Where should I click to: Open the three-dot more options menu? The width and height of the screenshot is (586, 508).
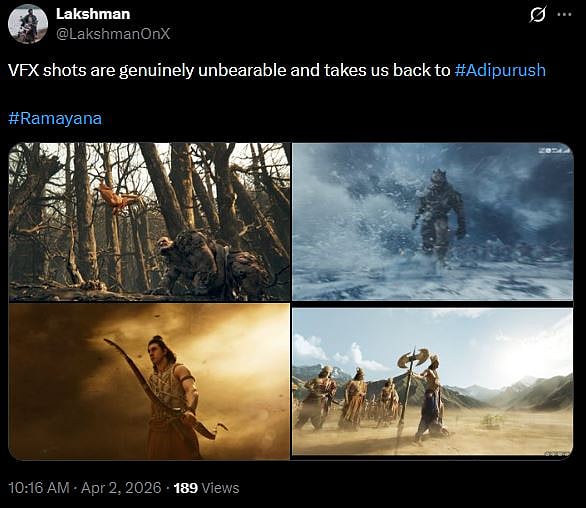pyautogui.click(x=564, y=15)
